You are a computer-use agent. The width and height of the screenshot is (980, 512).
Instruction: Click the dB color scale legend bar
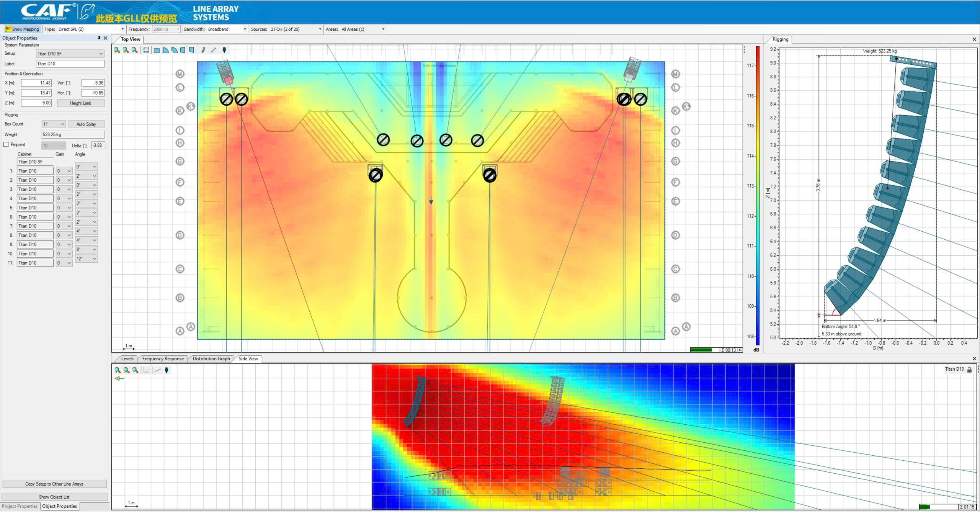click(x=758, y=196)
